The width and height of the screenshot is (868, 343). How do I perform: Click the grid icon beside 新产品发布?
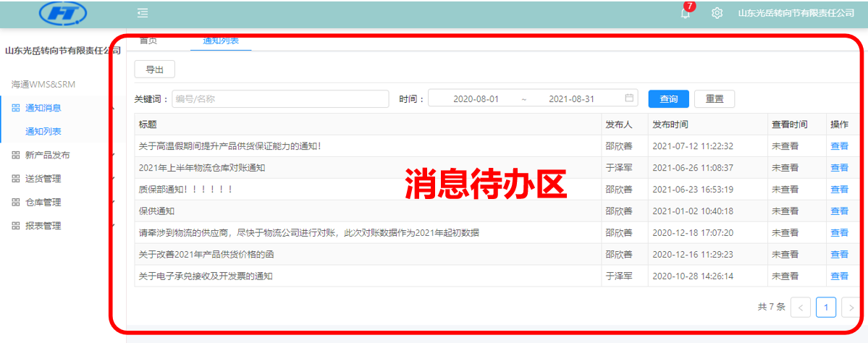pos(16,155)
